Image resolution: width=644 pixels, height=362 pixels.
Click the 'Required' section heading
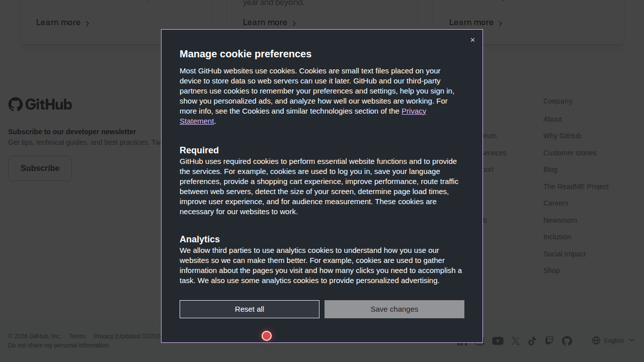pos(199,150)
